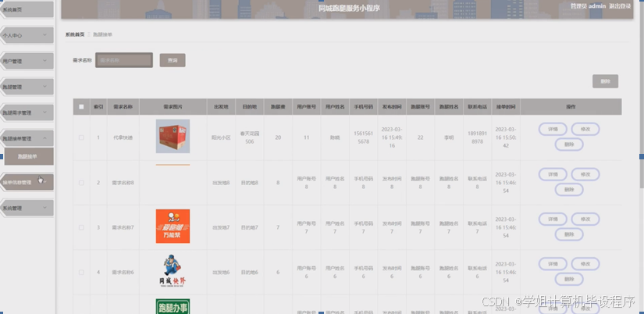Viewport: 644px width, 314px height.
Task: Click 删除 for row 需求名称6
Action: click(x=569, y=279)
